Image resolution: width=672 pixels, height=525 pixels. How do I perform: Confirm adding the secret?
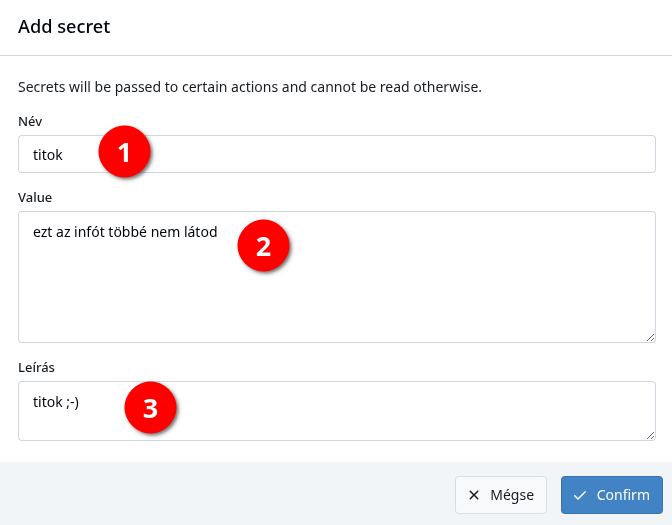click(612, 495)
